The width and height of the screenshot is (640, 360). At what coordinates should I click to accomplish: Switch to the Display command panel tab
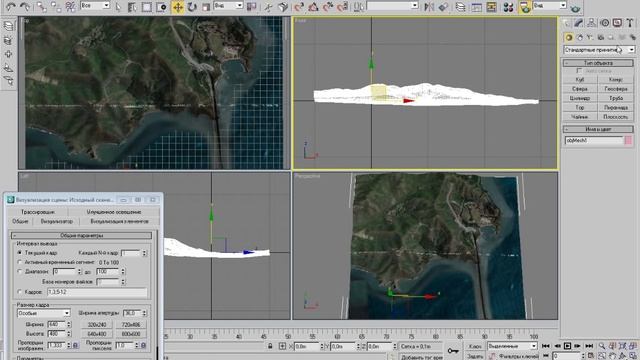[x=617, y=23]
